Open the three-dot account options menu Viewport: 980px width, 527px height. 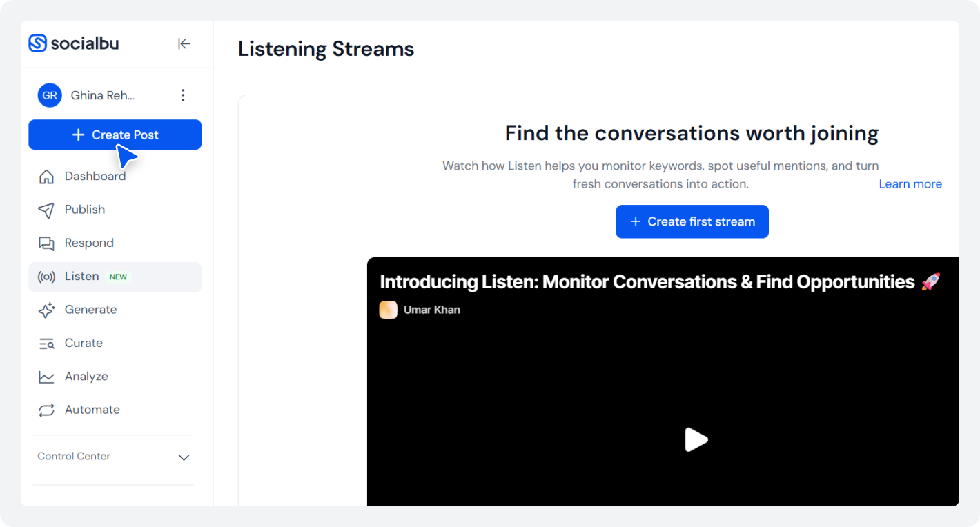pos(183,95)
